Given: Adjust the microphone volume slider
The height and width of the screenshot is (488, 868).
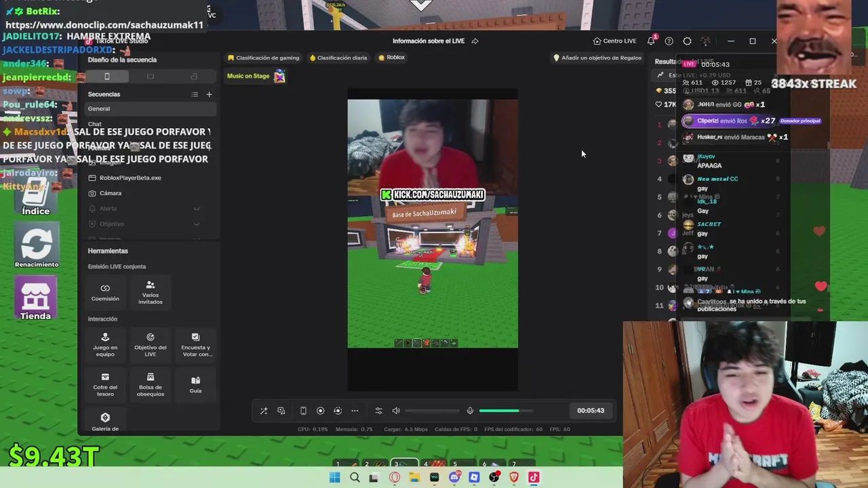Looking at the screenshot, I should coord(506,411).
